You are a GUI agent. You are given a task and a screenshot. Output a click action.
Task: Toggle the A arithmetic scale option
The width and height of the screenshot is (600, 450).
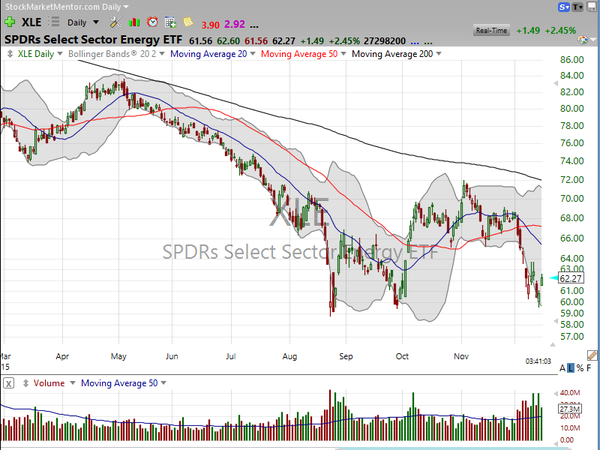[x=562, y=368]
